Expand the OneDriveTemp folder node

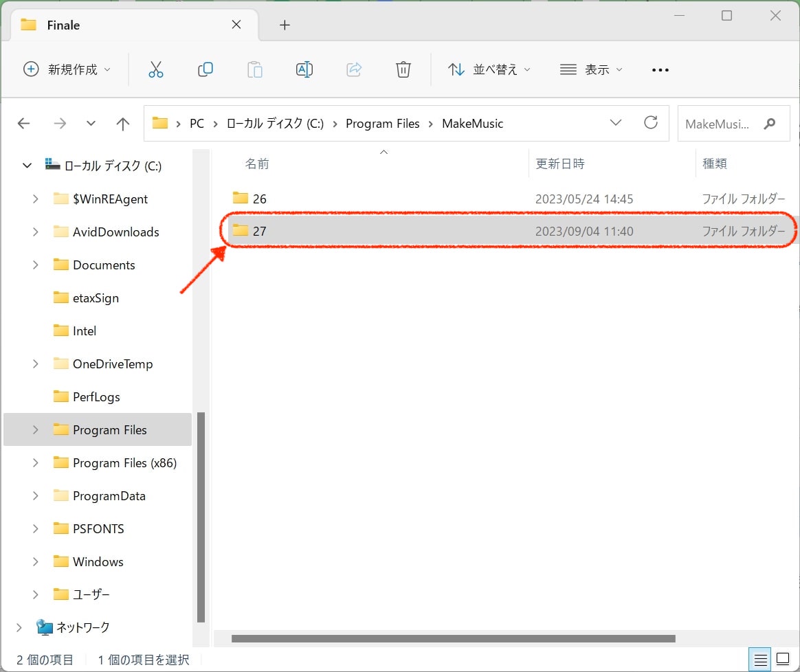tap(35, 363)
